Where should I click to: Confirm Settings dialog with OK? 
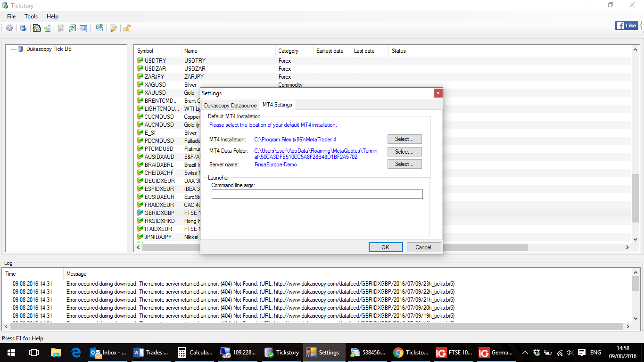[x=385, y=247]
